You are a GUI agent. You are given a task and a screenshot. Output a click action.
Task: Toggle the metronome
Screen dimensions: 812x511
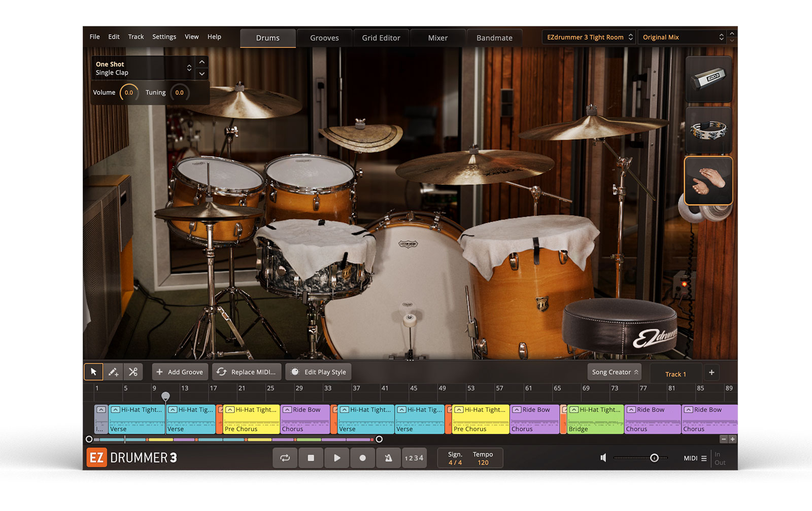point(388,458)
